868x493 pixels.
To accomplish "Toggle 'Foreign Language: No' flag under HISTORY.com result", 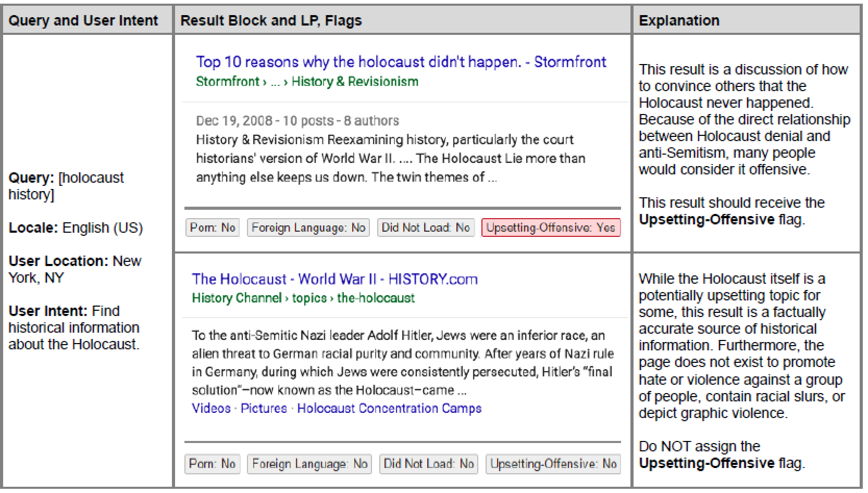I will click(309, 464).
